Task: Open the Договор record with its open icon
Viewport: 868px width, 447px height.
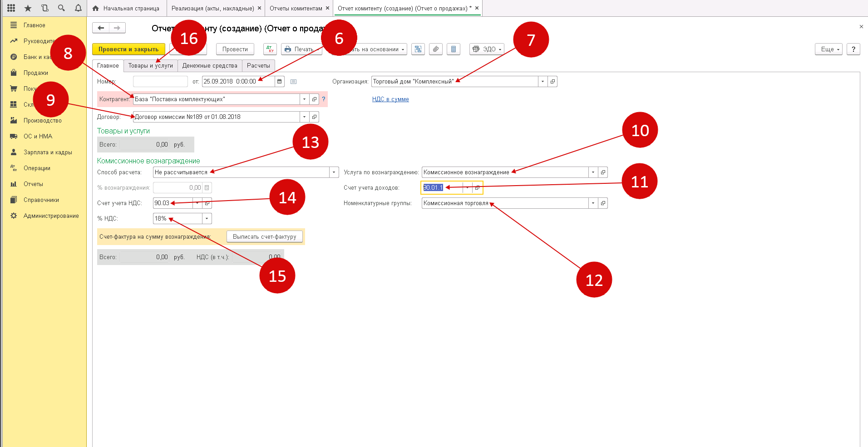Action: coord(314,117)
